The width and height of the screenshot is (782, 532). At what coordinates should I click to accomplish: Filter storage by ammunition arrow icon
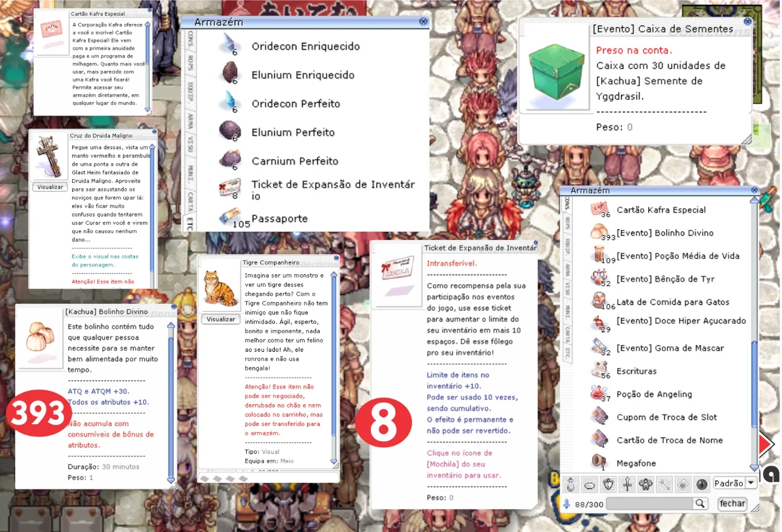[665, 485]
